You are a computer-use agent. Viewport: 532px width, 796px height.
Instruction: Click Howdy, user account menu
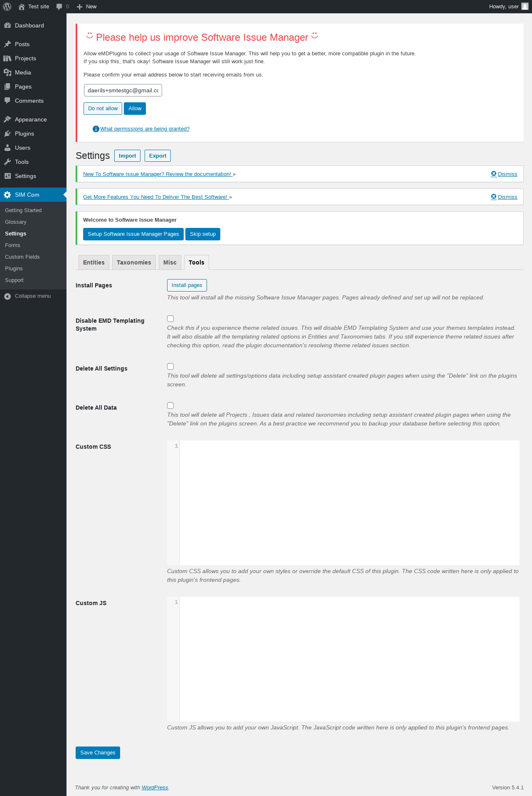(x=508, y=7)
